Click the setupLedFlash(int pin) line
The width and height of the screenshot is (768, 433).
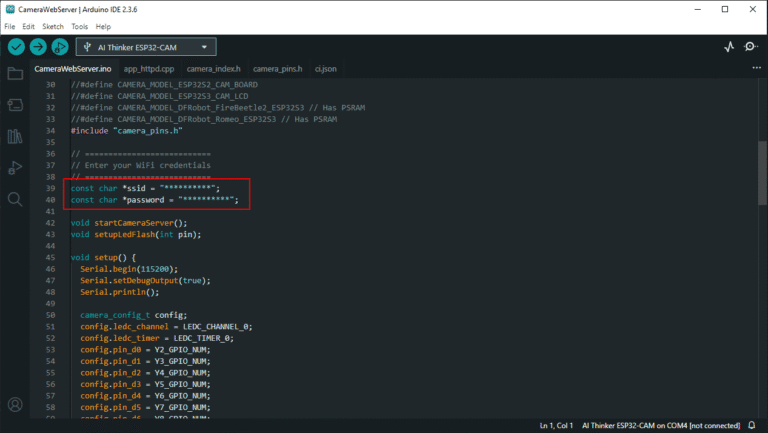point(136,234)
